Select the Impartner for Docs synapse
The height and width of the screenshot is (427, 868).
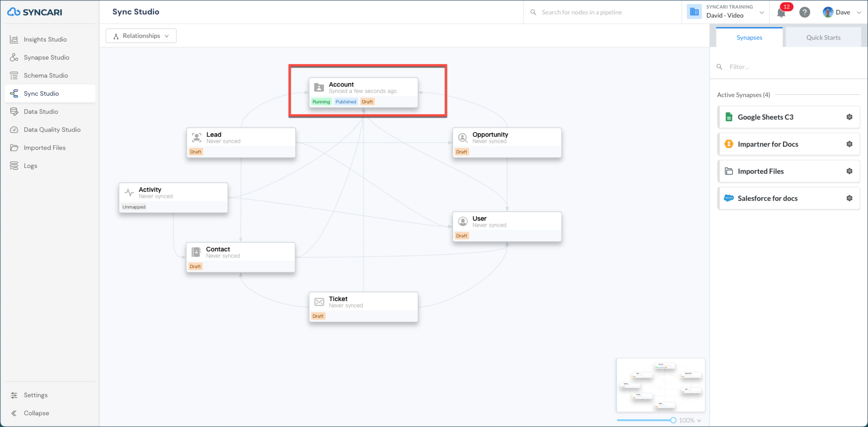click(789, 144)
